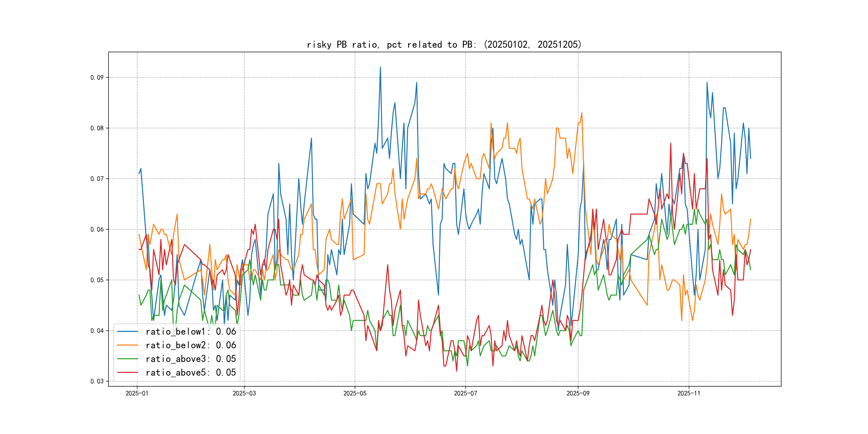Select the ratio_above3: 0.05 legend label

(191, 359)
